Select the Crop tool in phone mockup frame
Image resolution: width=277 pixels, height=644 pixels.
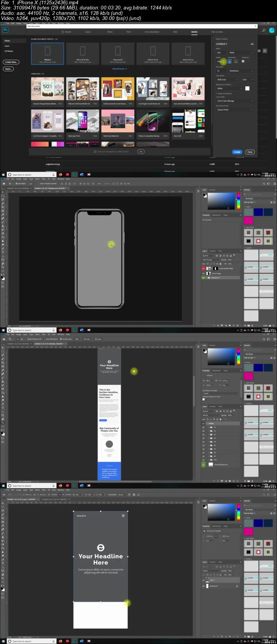coord(3,207)
